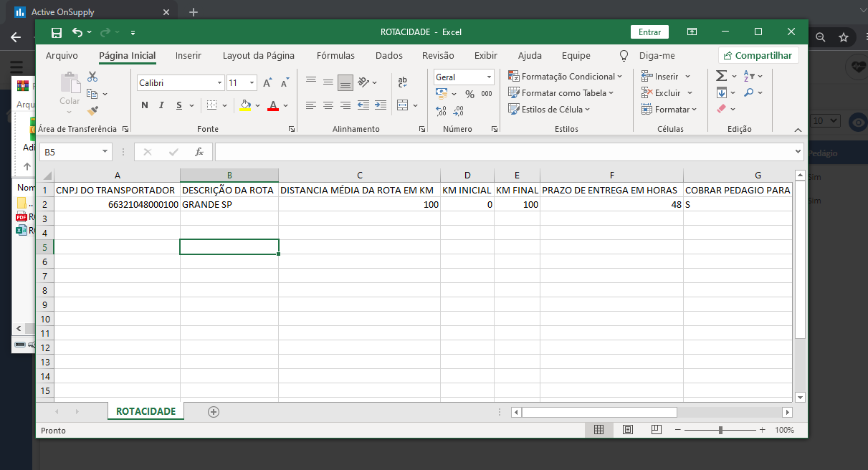Click the Compartilhar button

[758, 55]
